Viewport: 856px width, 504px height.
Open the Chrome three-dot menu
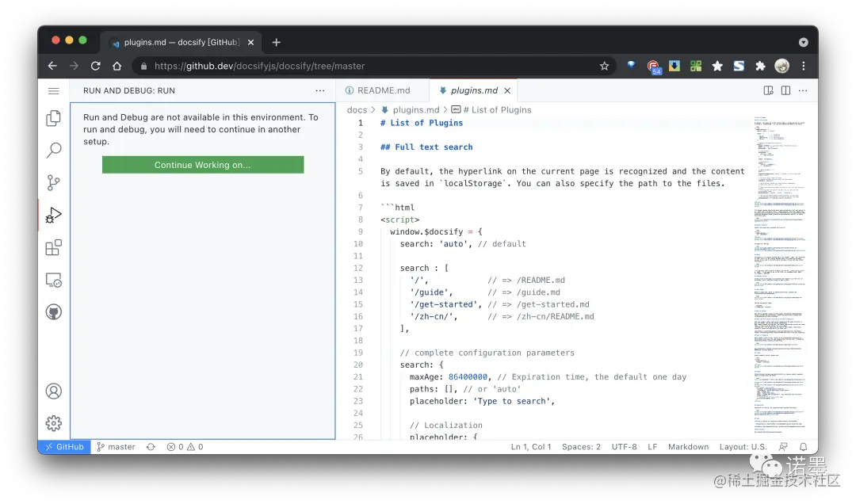803,66
